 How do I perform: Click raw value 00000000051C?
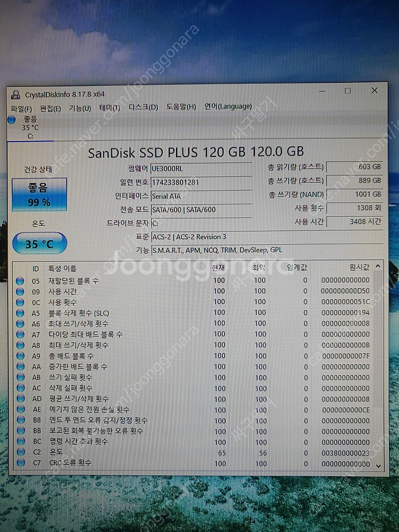pyautogui.click(x=345, y=302)
